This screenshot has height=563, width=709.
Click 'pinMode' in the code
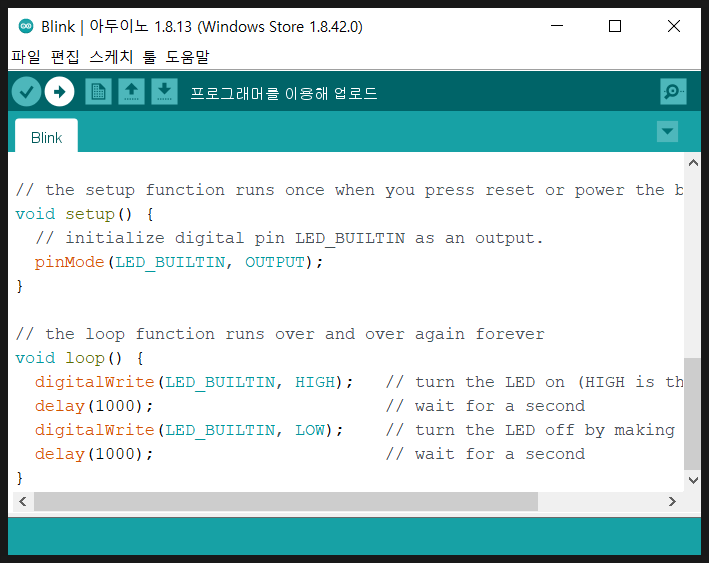pyautogui.click(x=70, y=262)
